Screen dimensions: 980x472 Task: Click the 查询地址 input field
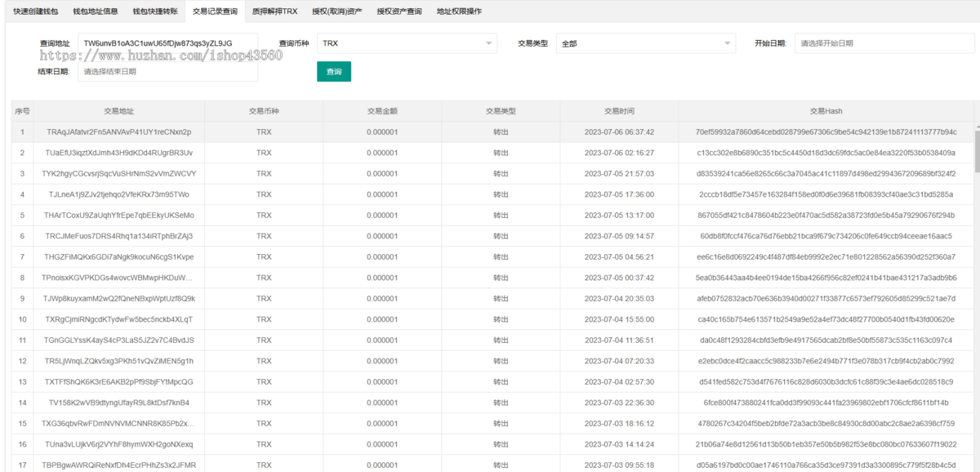click(x=168, y=43)
